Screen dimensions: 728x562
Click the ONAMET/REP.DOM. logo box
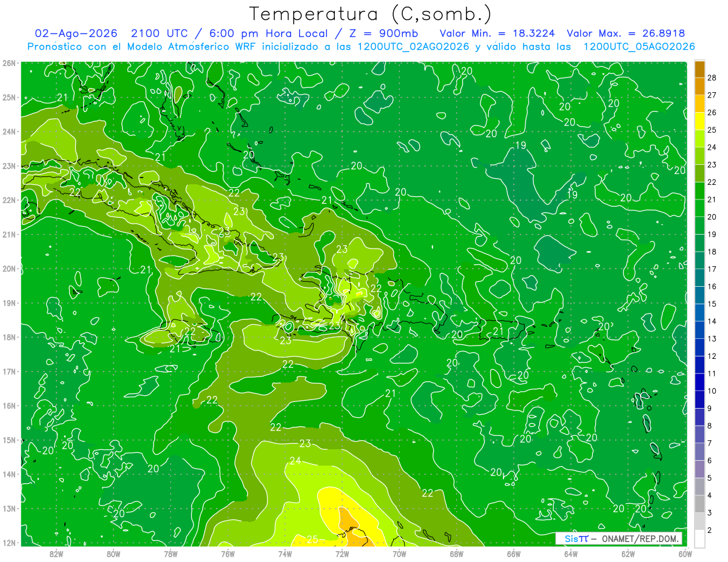tap(619, 538)
